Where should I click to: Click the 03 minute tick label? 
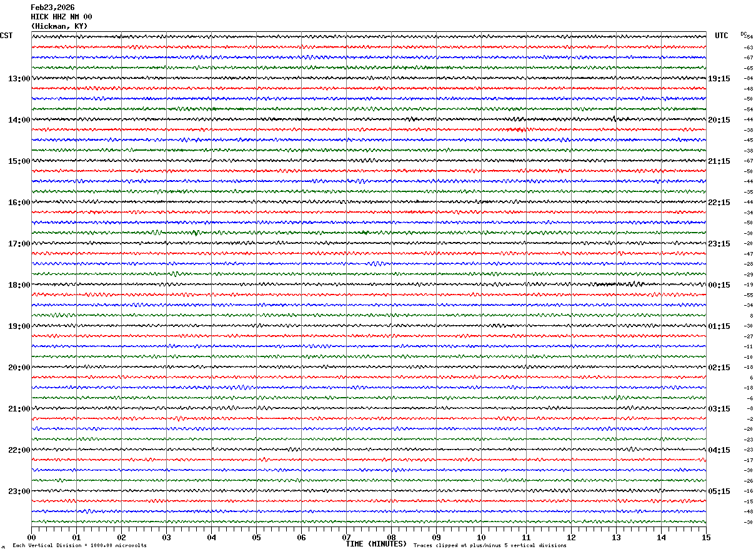tap(166, 537)
